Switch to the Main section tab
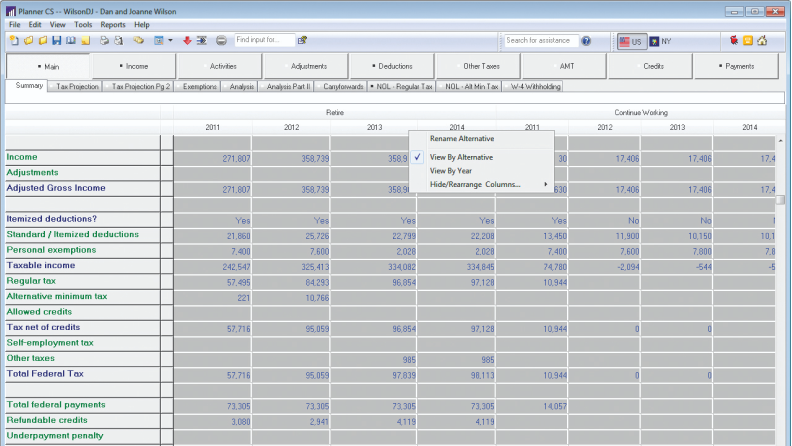 click(48, 66)
